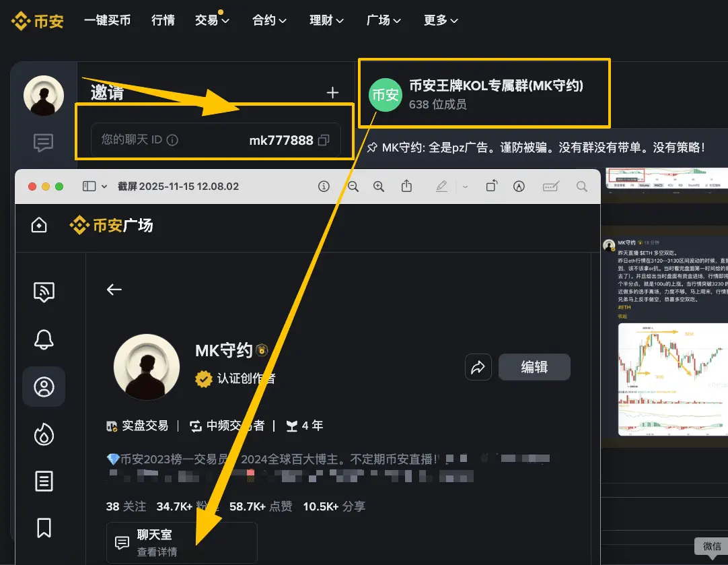
Task: Click the rotate icon in Preview toolbar
Action: (x=492, y=186)
